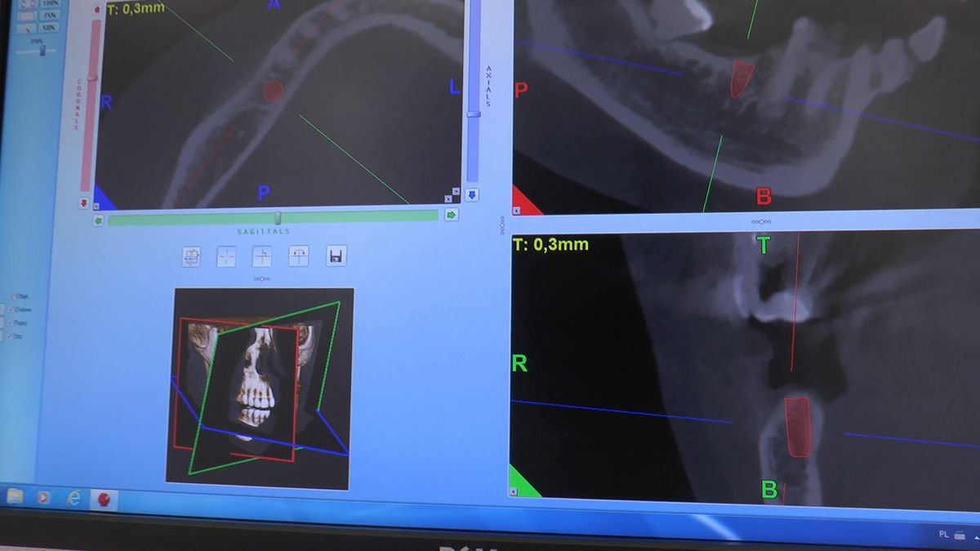Click the crosshair with angle marker icon
Screen dimensions: 980x551
(x=262, y=257)
